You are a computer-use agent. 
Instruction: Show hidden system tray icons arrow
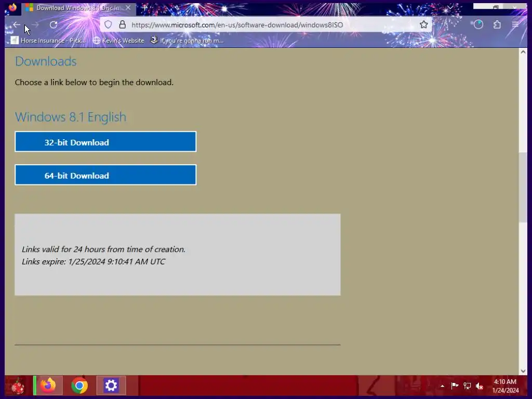click(x=442, y=386)
